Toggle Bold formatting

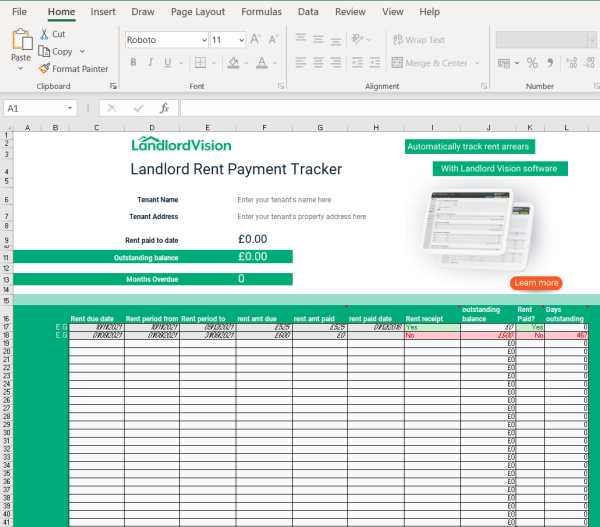(x=133, y=62)
